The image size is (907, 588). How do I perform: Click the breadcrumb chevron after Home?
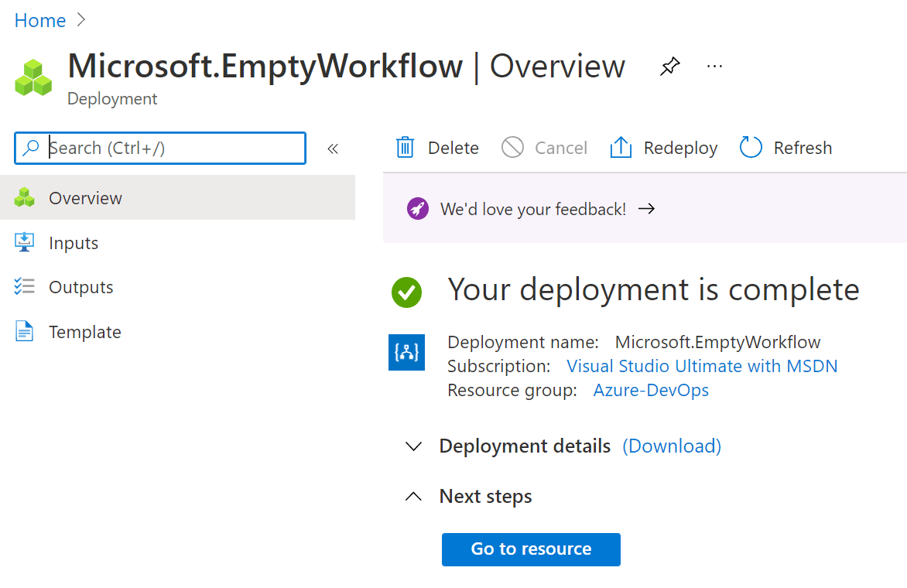click(x=81, y=20)
